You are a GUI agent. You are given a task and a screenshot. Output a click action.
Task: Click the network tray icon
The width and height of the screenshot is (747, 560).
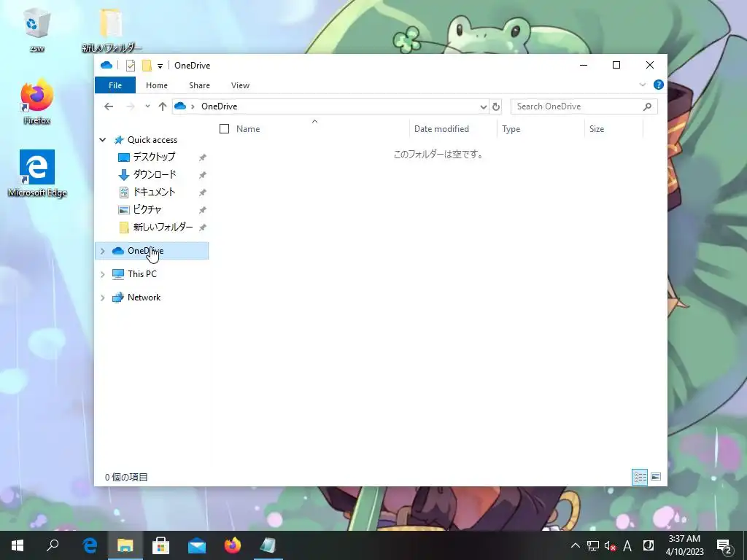[592, 545]
